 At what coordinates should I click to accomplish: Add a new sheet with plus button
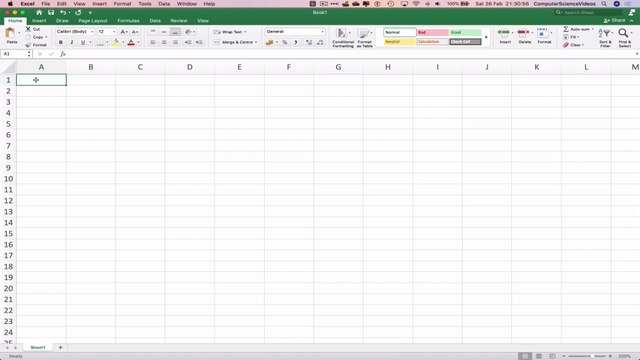pos(60,347)
